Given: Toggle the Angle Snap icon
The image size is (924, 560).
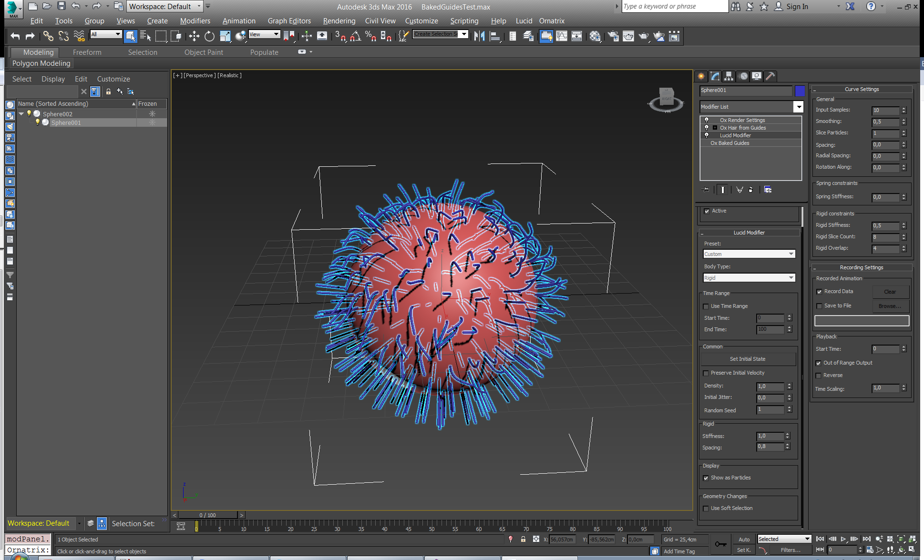Looking at the screenshot, I should (355, 36).
